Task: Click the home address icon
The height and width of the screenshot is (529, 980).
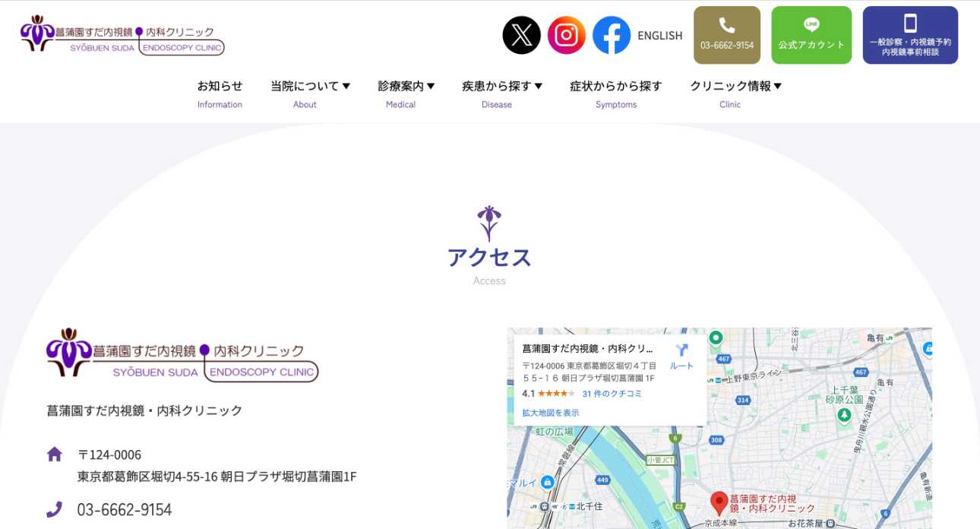Action: click(x=55, y=455)
